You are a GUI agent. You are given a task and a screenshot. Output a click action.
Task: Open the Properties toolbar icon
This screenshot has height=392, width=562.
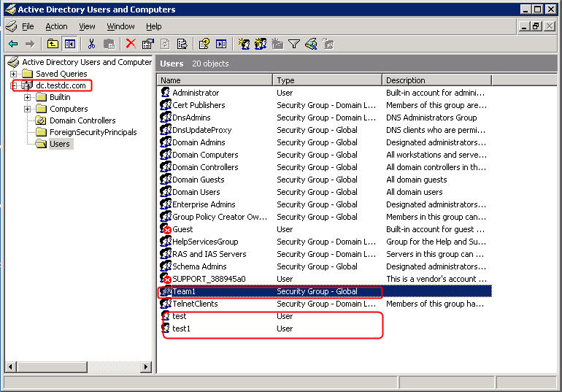[147, 44]
